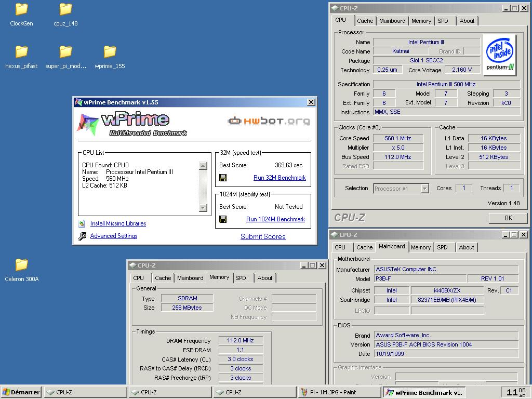Click the CPU List scroll down arrow

click(203, 207)
